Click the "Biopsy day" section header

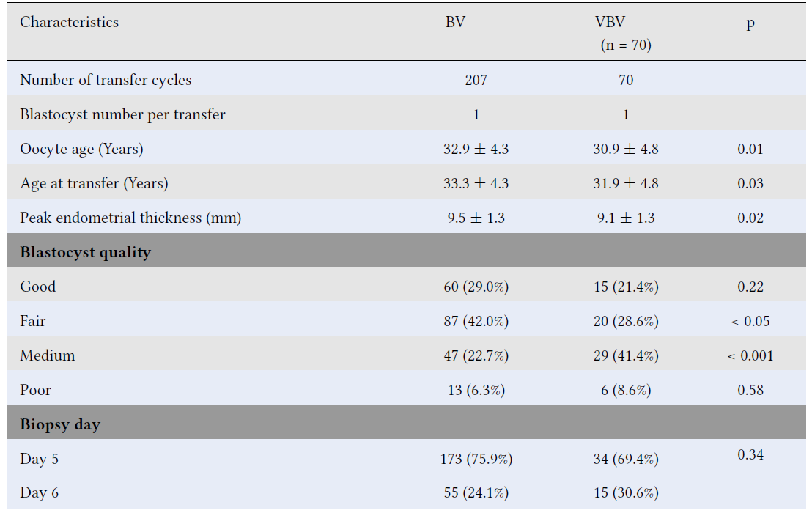[60, 425]
